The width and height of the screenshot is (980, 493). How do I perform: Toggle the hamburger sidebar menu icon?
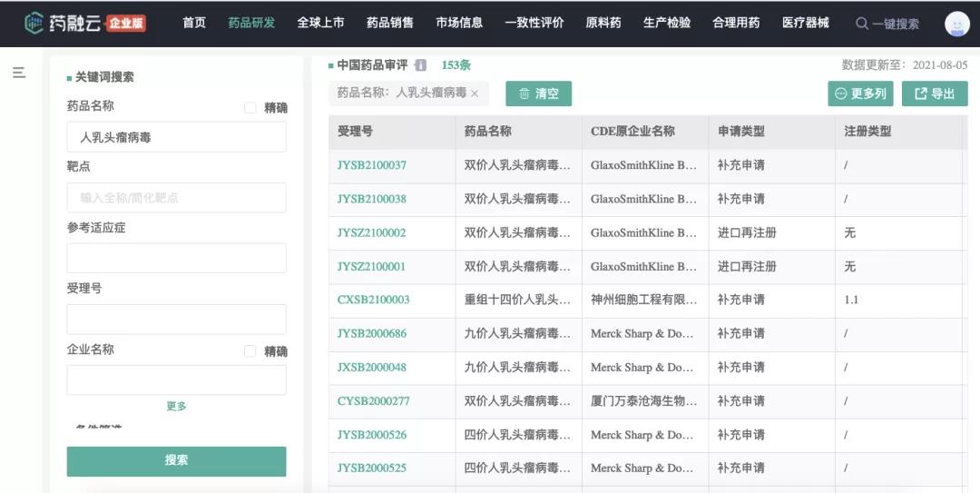(x=19, y=73)
